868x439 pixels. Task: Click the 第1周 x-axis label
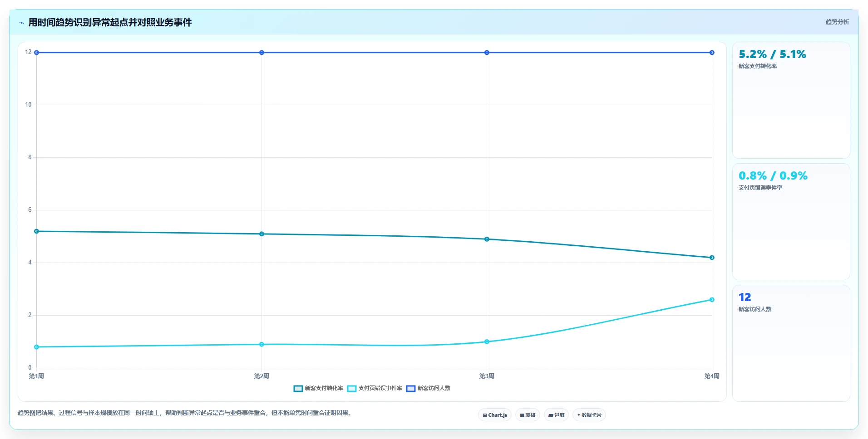click(37, 376)
